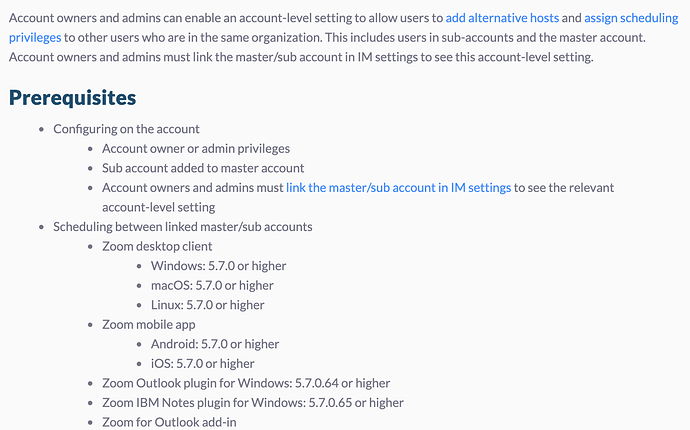Click the "privileges" link text
This screenshot has height=430, width=690.
(x=35, y=38)
